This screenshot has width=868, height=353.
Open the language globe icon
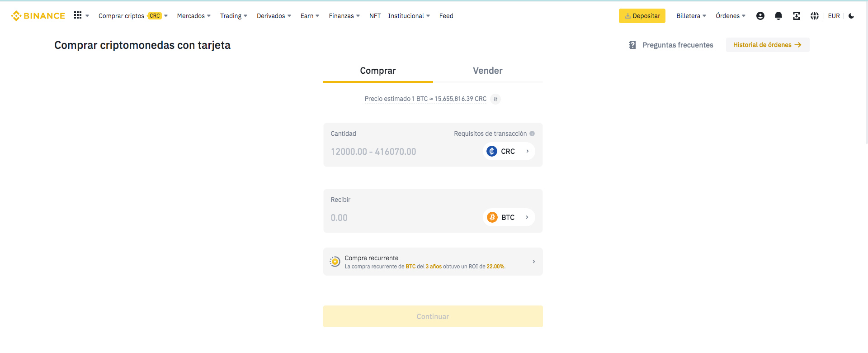[815, 16]
